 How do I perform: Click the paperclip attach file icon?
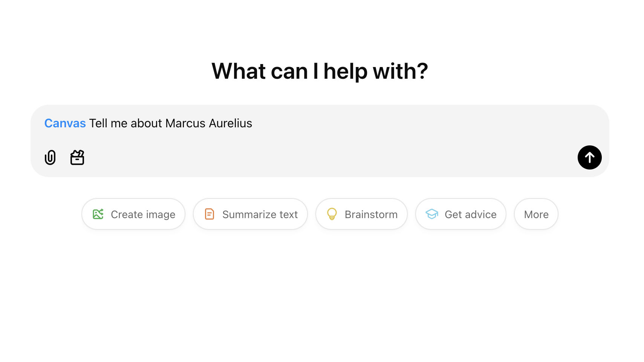pos(50,157)
